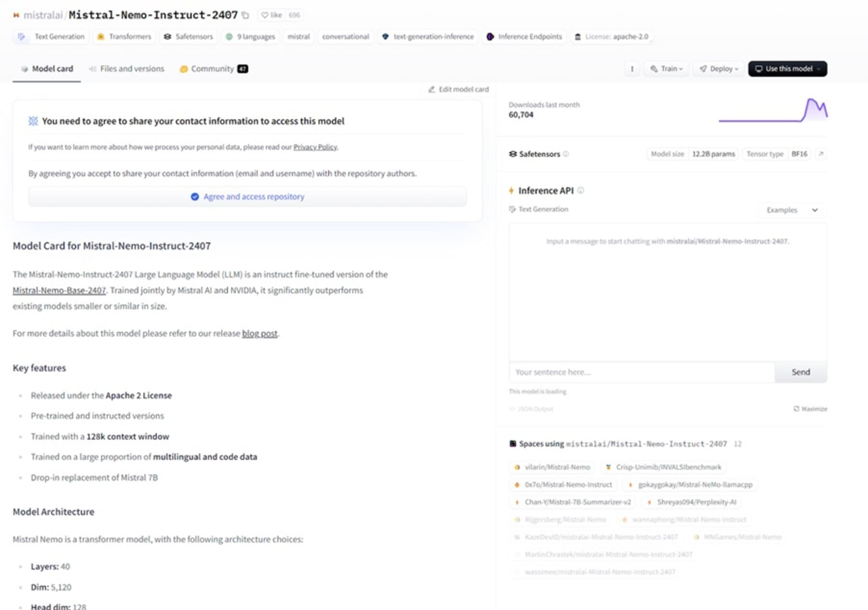Click the 12.2B params value

pos(713,154)
